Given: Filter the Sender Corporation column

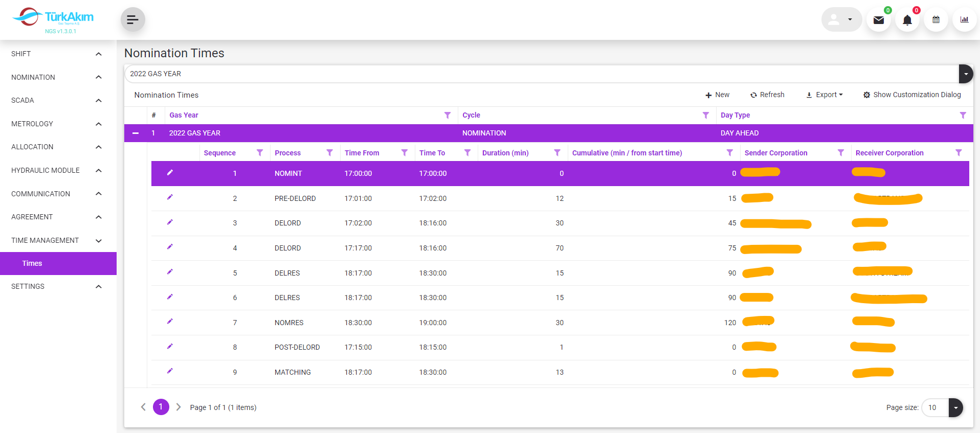Looking at the screenshot, I should pos(840,153).
